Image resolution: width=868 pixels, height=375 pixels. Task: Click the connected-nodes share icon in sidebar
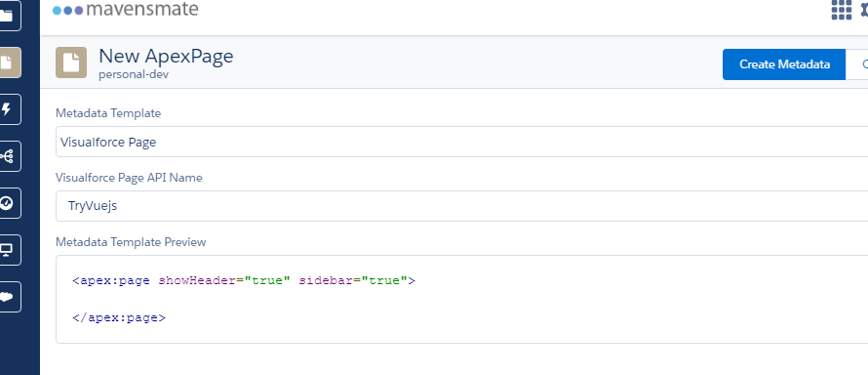[x=6, y=157]
